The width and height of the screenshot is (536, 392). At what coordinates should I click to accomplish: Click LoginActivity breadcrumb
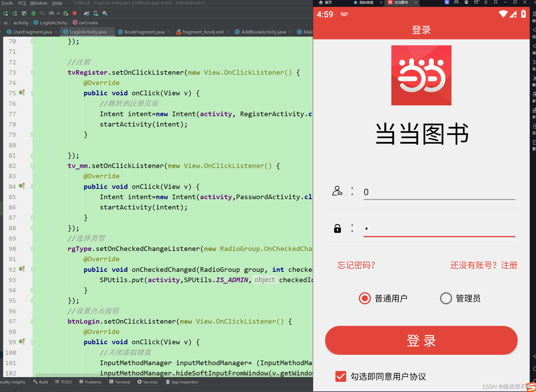(50, 23)
